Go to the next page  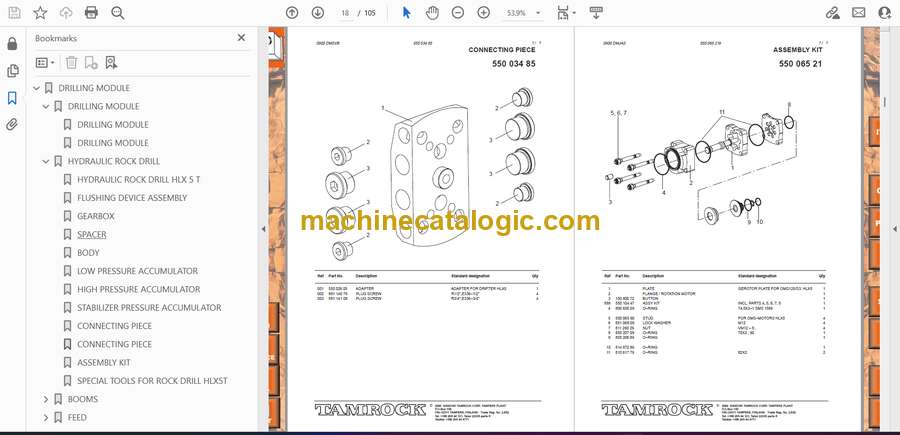tap(317, 13)
